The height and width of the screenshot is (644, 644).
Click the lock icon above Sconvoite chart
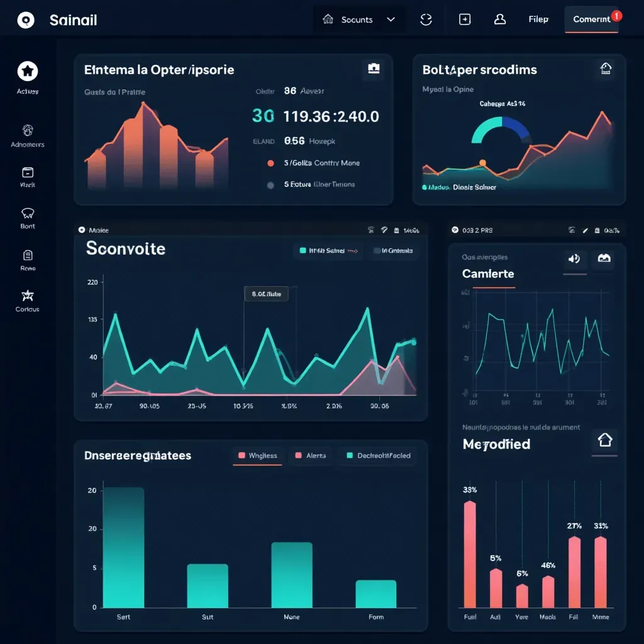(396, 230)
